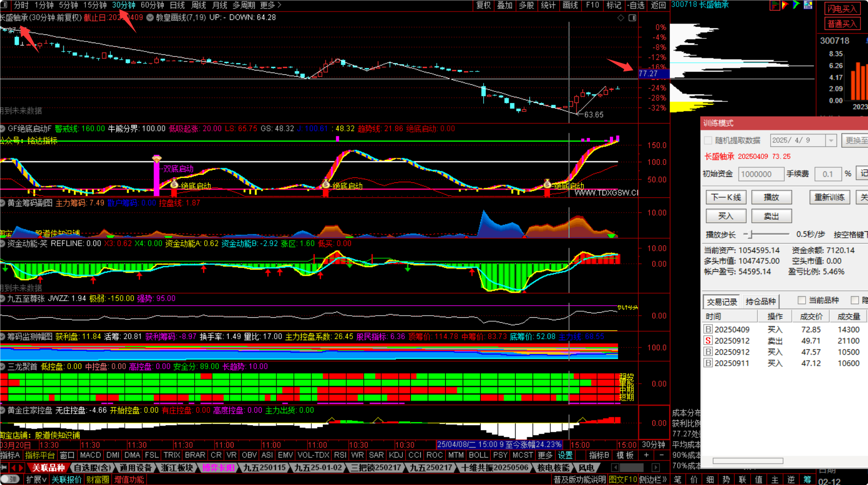Screen dimensions: 868x485
Task: Click the zoom-in plus icon on indicator bar
Action: click(646, 455)
